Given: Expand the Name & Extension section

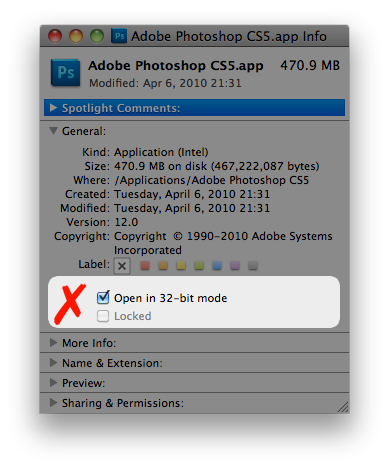Looking at the screenshot, I should tap(53, 363).
